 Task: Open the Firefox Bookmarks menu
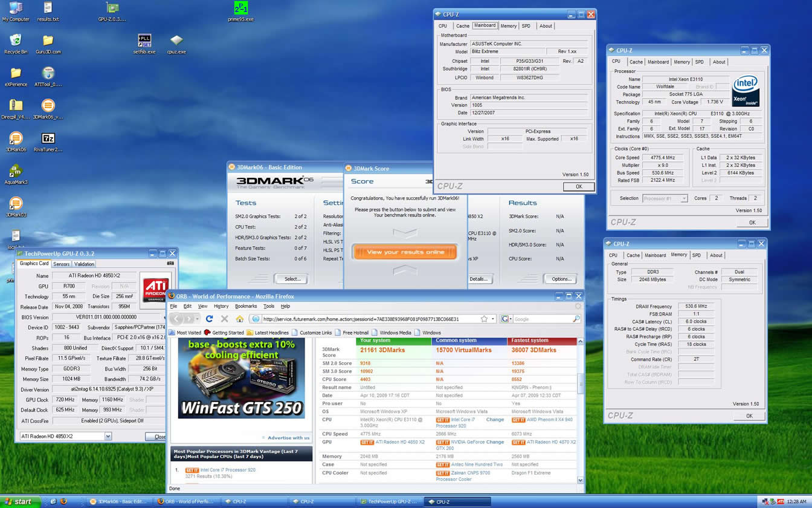246,307
